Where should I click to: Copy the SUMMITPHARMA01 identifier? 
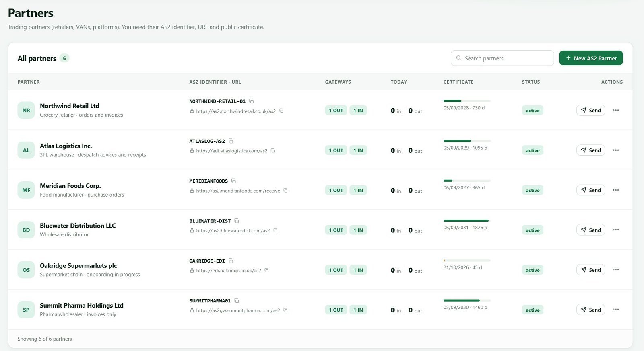[237, 300]
